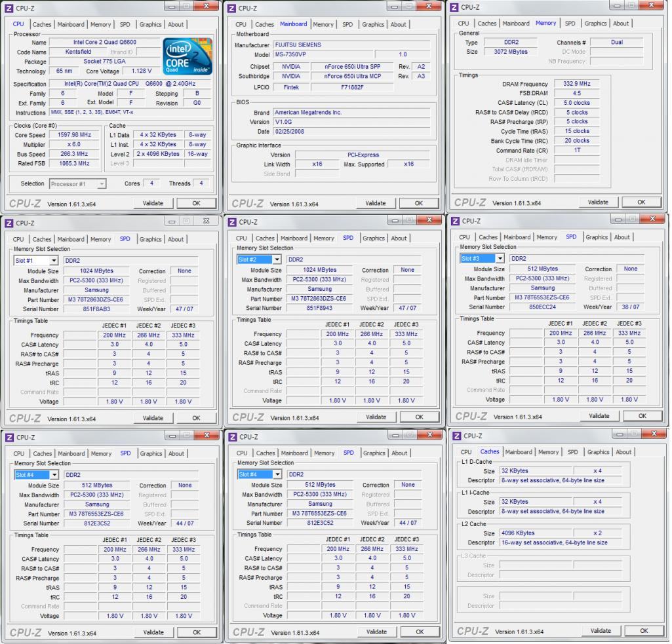The height and width of the screenshot is (644, 672).
Task: Click Validate in the Mainboard window
Action: (376, 203)
